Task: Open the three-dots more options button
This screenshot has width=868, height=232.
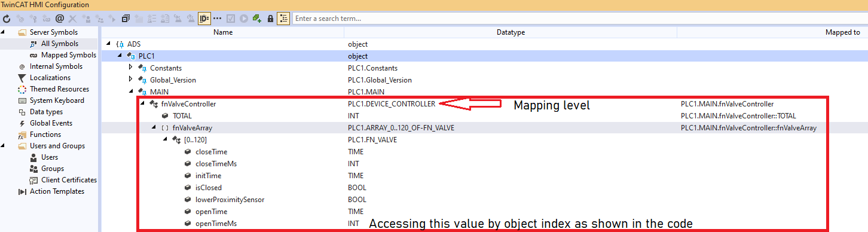Action: tap(218, 19)
